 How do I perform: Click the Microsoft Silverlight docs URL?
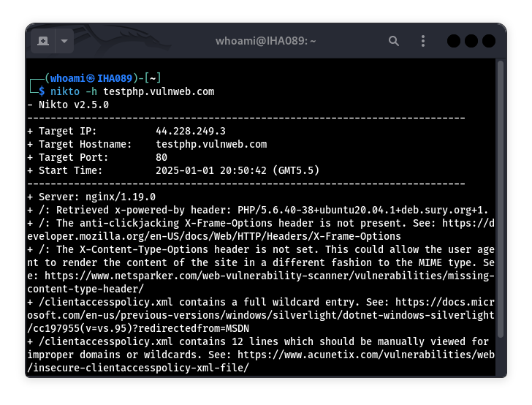click(x=256, y=315)
